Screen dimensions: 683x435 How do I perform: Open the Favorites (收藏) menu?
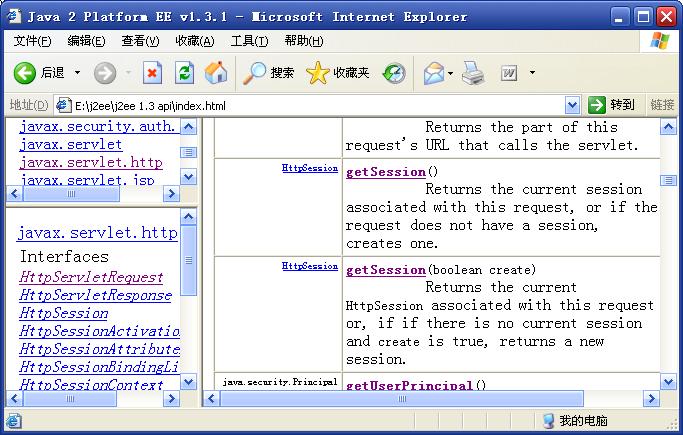pyautogui.click(x=195, y=41)
